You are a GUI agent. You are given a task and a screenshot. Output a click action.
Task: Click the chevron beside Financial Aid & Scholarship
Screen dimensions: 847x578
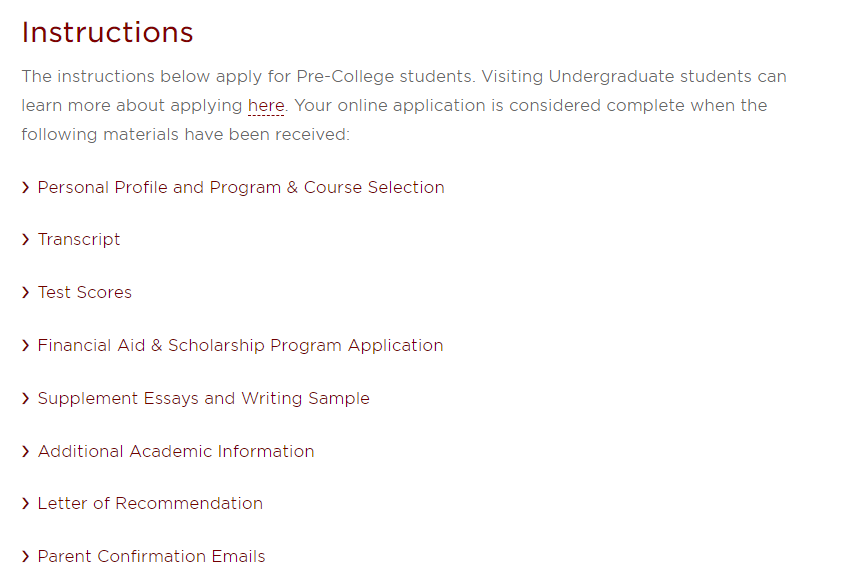tap(26, 346)
